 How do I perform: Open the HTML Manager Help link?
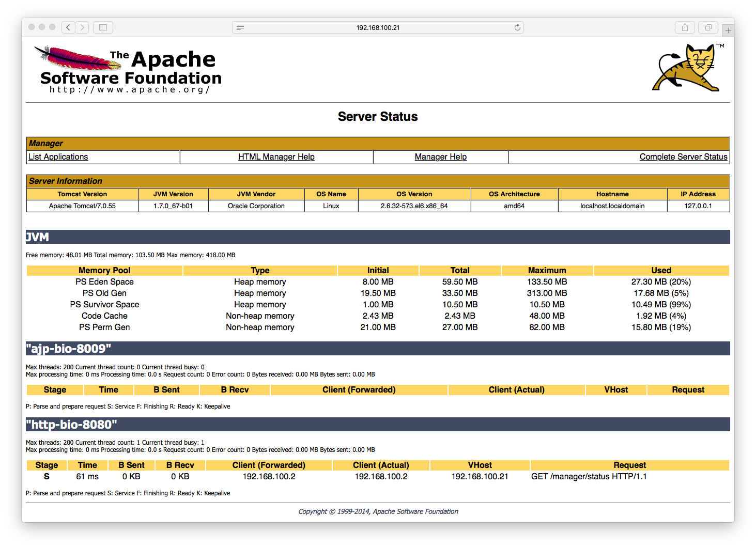pos(276,157)
